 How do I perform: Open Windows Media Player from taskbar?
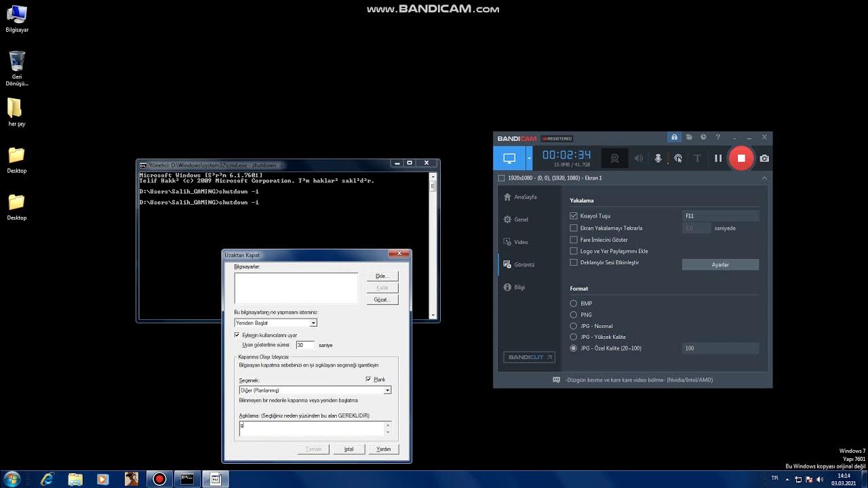[x=103, y=479]
